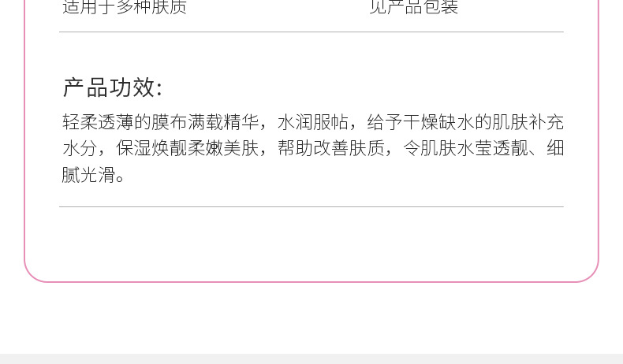Click the gray strip at the page bottom
The height and width of the screenshot is (364, 623).
click(311, 358)
